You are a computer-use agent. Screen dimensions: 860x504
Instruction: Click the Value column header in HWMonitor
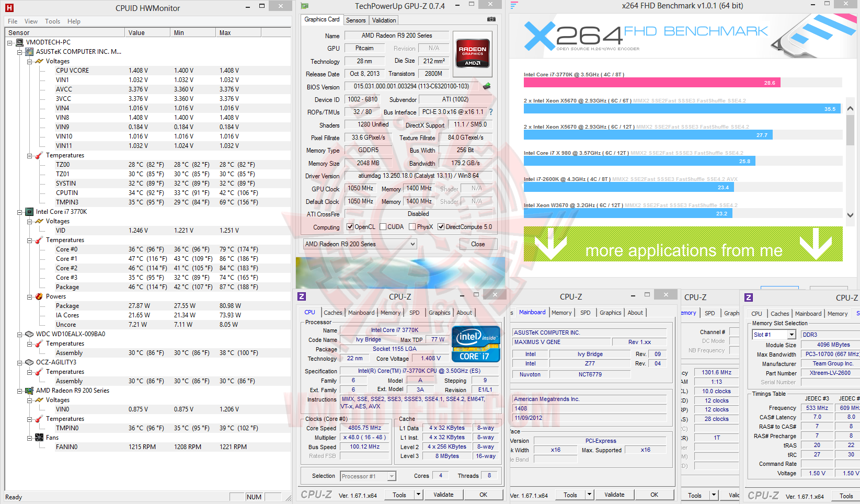click(148, 32)
